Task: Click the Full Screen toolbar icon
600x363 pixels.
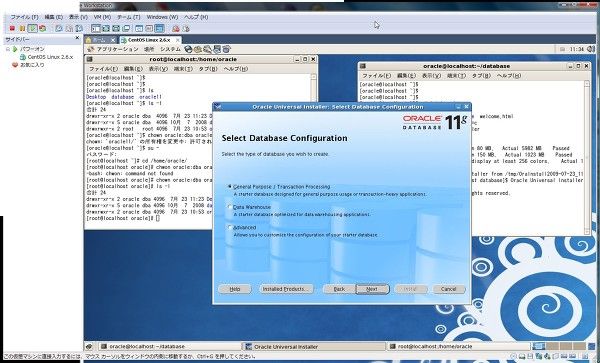Action: pos(116,28)
